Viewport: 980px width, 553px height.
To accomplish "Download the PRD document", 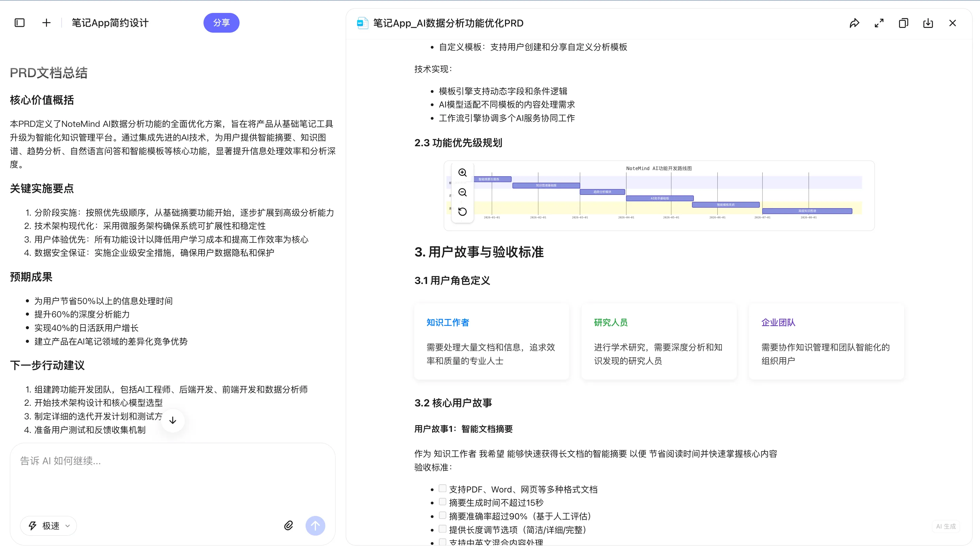I will [x=928, y=23].
